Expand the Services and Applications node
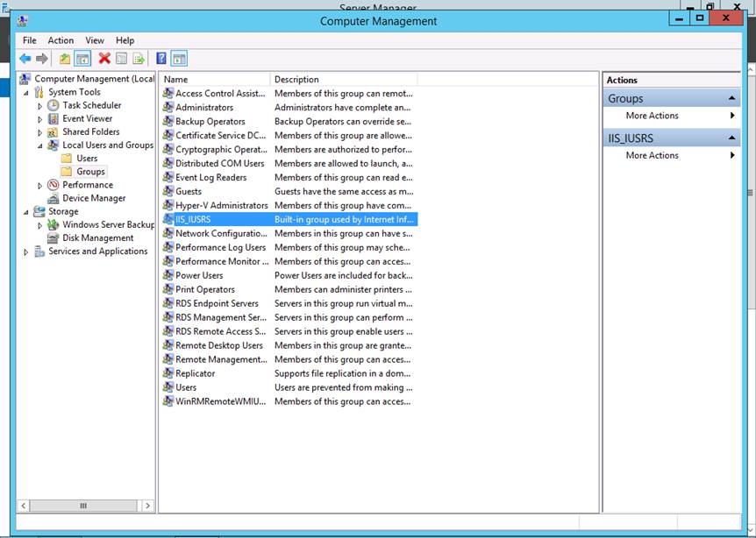 pyautogui.click(x=25, y=252)
